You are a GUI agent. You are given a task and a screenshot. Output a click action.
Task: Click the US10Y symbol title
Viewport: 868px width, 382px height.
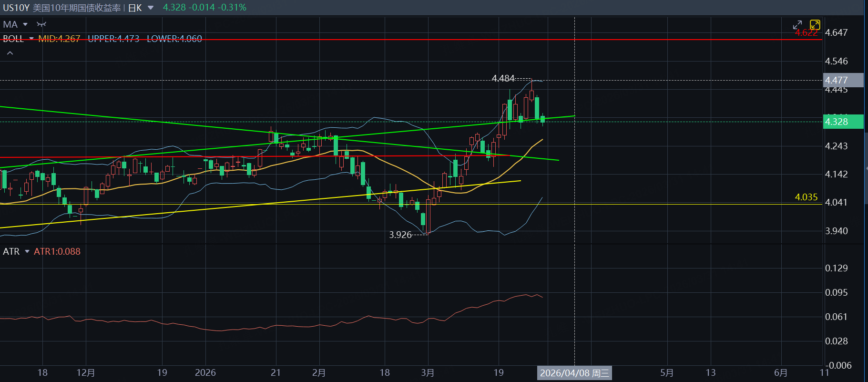(16, 8)
